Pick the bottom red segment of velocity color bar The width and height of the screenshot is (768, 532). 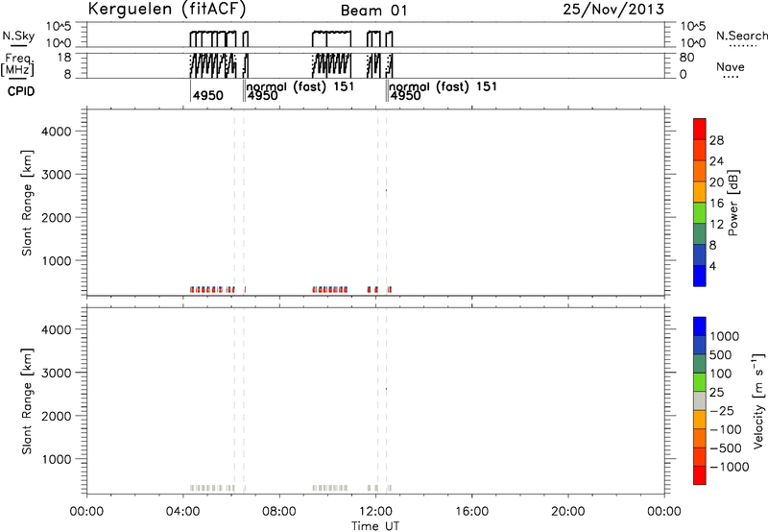[700, 475]
